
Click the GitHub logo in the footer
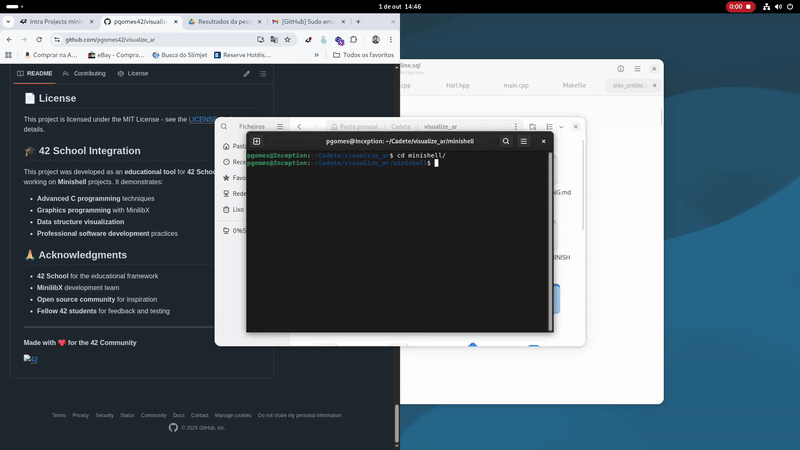(173, 428)
